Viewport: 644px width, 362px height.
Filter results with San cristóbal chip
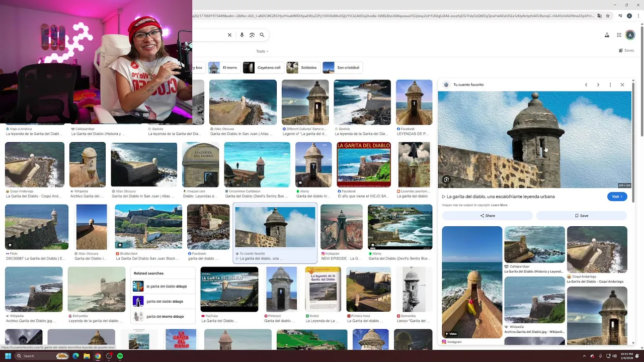coord(342,67)
